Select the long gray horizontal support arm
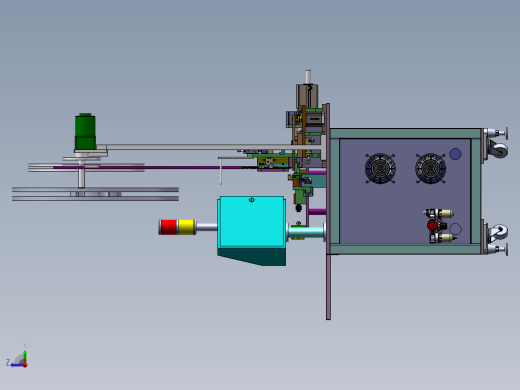Screen dimensions: 520x390 point(210,147)
